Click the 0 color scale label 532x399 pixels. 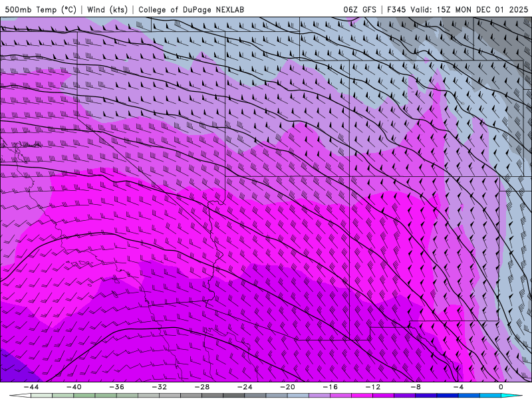(501, 387)
